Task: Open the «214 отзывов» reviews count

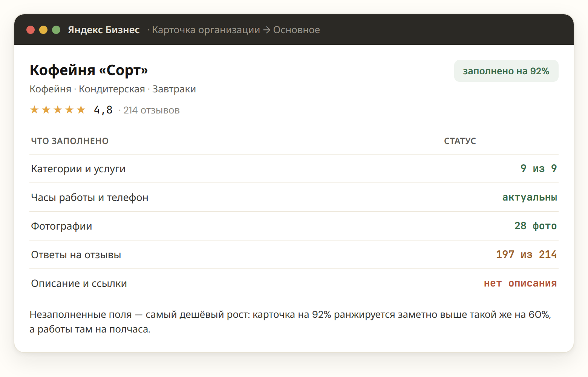Action: [x=152, y=110]
